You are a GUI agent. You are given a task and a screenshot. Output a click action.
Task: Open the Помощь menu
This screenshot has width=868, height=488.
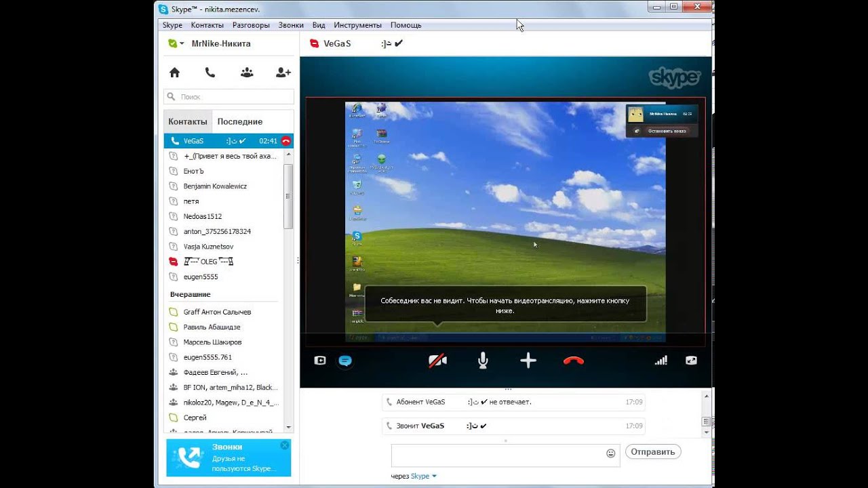406,25
